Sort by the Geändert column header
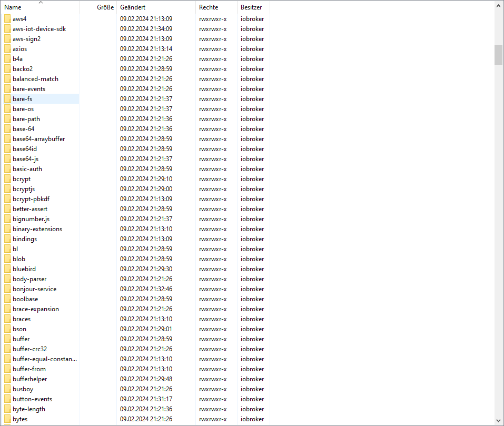 coord(156,7)
